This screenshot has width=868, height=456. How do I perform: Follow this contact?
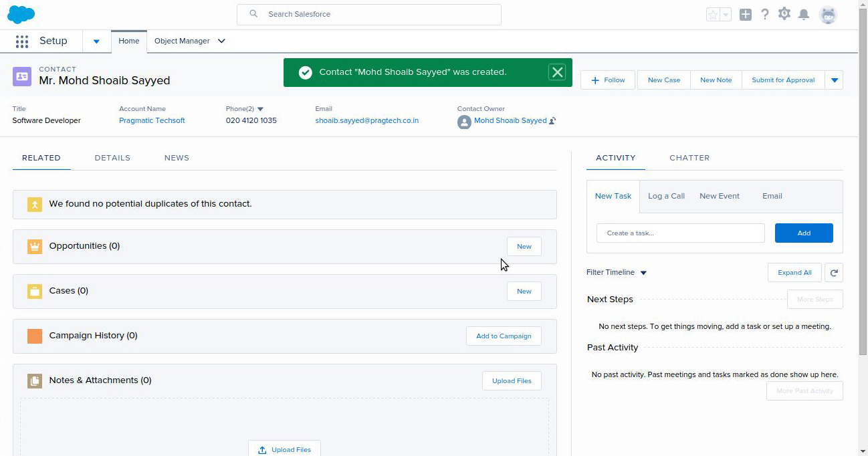coord(608,80)
